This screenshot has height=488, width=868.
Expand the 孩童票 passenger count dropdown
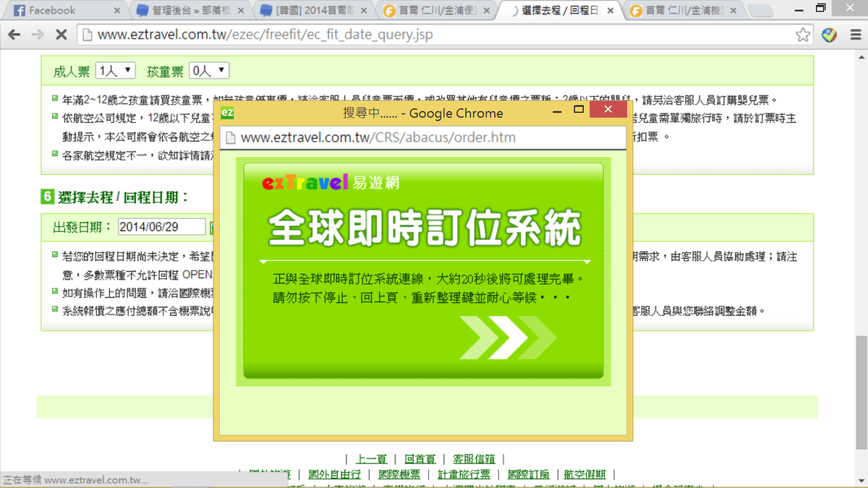coord(208,70)
